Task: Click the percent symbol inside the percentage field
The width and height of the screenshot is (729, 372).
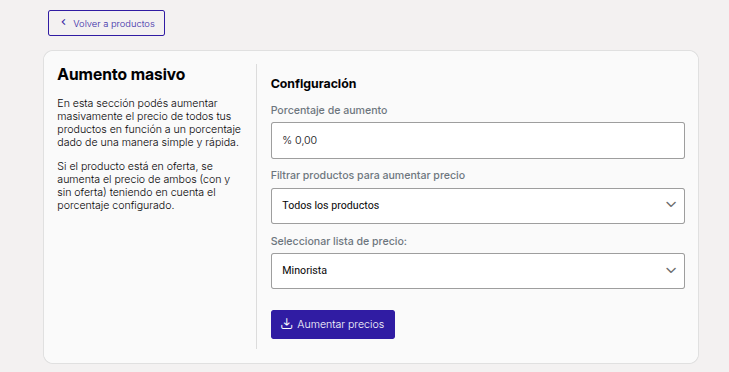Action: 287,140
